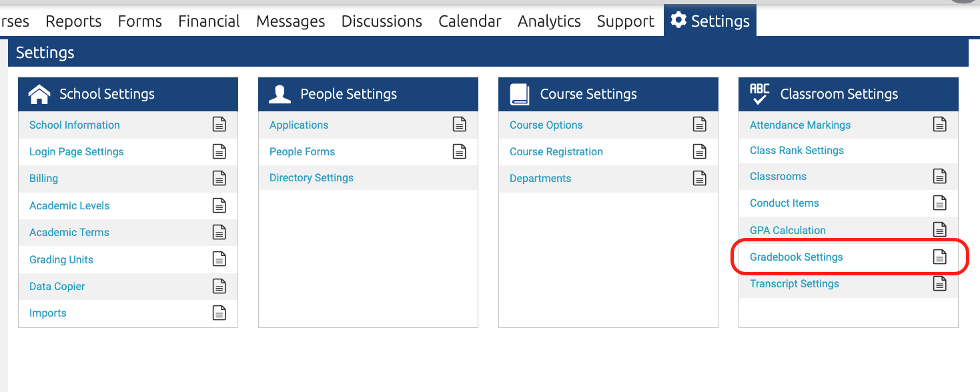
Task: Open the Departments configuration
Action: tap(540, 178)
